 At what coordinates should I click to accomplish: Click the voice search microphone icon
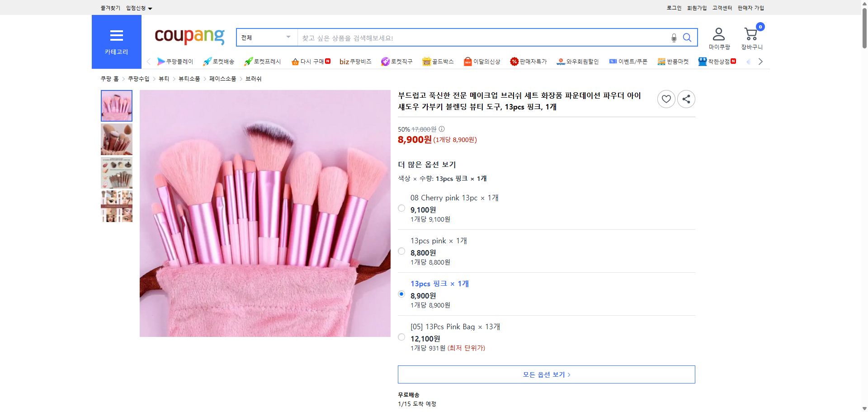pyautogui.click(x=674, y=38)
